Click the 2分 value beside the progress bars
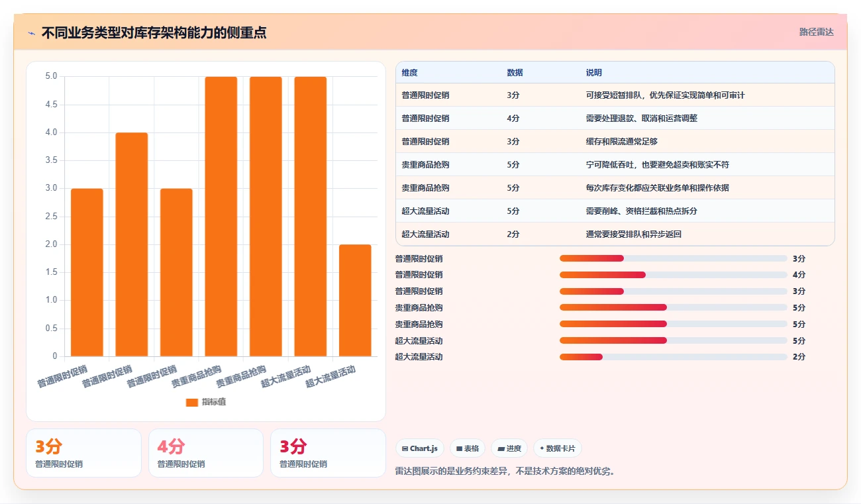 pos(799,357)
